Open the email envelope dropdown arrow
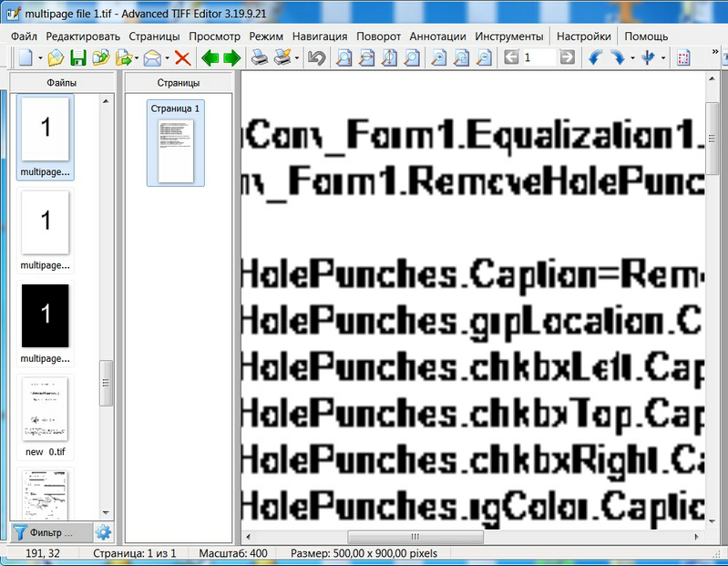The width and height of the screenshot is (728, 566). [x=167, y=58]
